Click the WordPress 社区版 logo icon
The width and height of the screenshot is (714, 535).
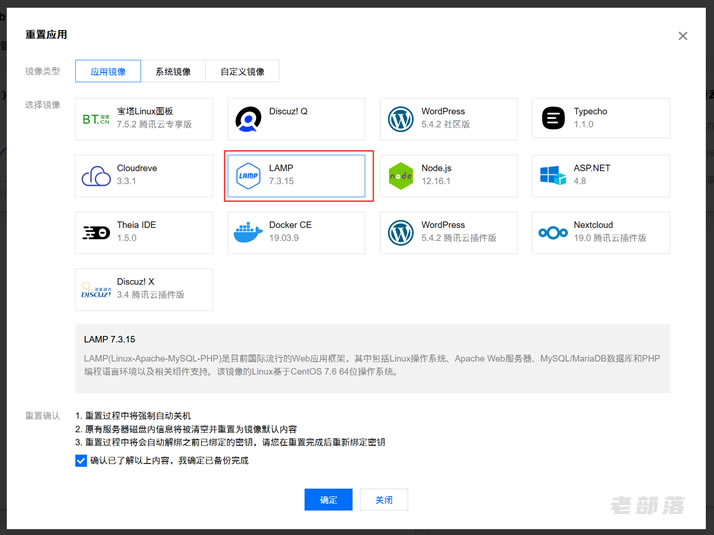(401, 119)
